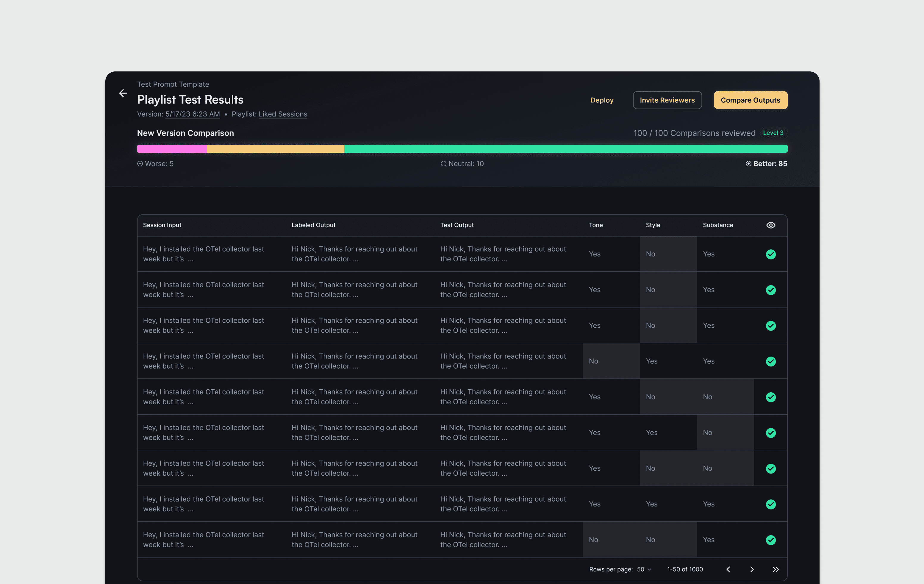Click the minus icon beside Worse: 5
This screenshot has height=584, width=924.
[x=140, y=164]
